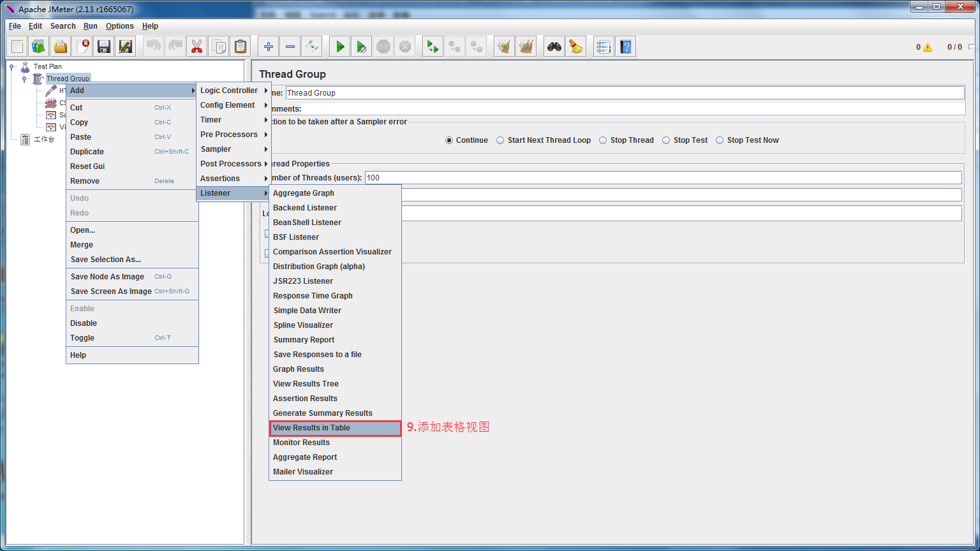Click the Search binoculars icon

(x=554, y=47)
